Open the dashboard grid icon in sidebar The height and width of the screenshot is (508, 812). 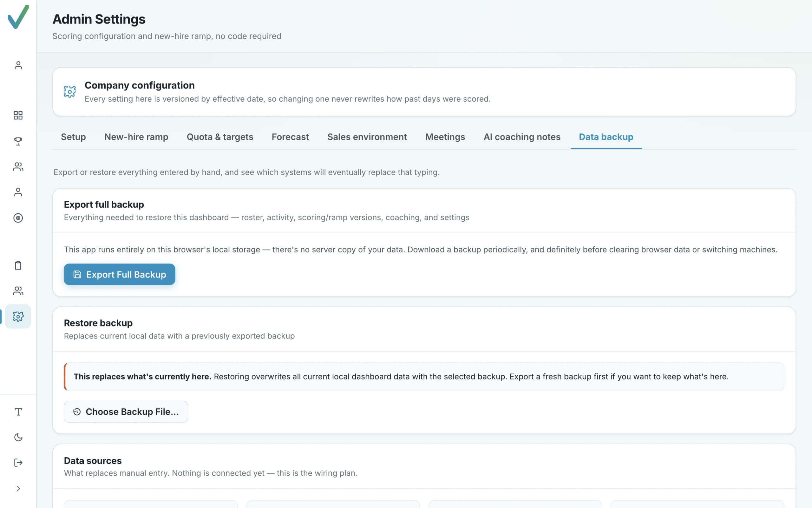coord(18,115)
